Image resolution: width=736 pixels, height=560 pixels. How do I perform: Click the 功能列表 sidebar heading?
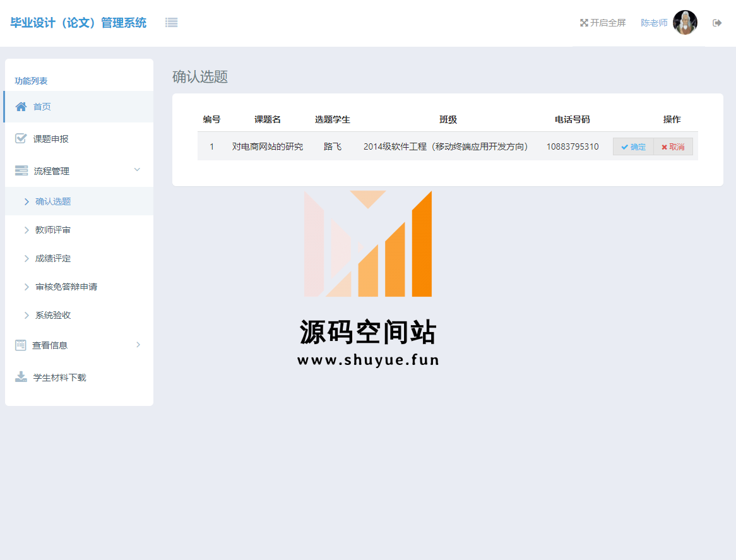[31, 81]
